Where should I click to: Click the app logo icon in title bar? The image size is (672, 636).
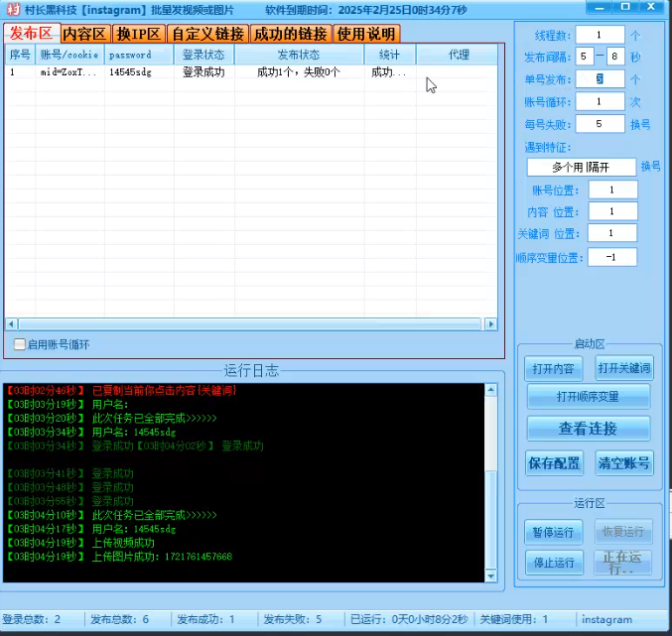coord(12,10)
